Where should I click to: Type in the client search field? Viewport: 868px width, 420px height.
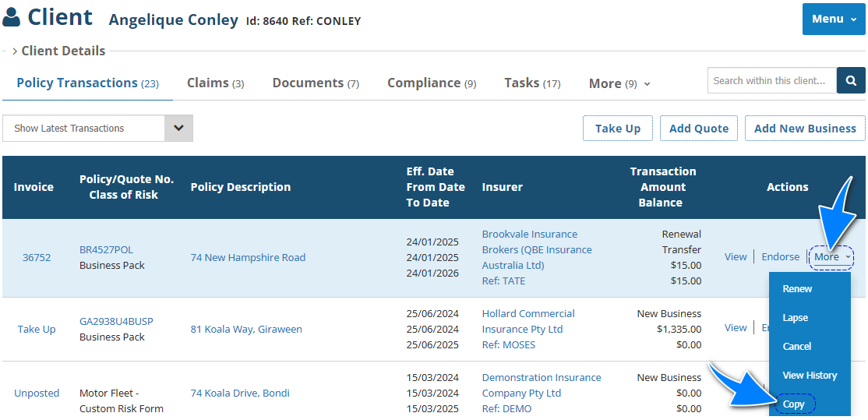771,80
